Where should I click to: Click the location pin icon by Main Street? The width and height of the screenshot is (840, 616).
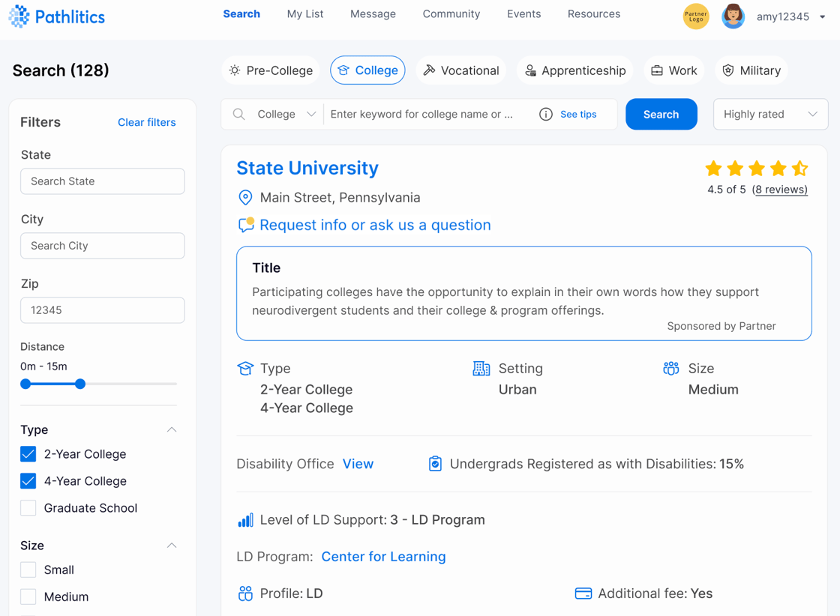click(x=245, y=198)
